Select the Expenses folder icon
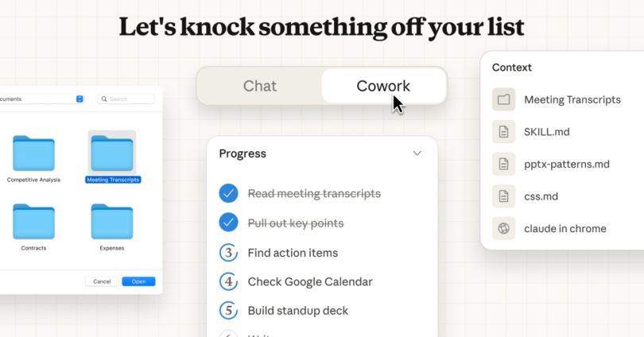 (112, 222)
